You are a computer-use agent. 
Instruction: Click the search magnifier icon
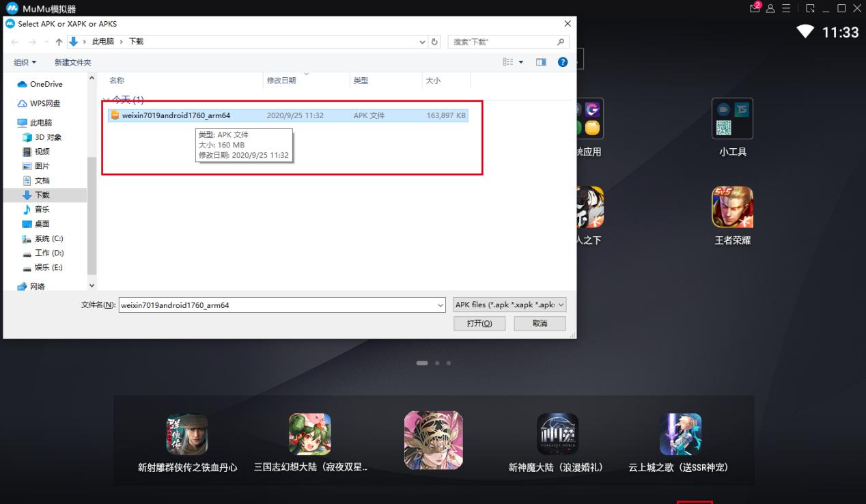pos(561,42)
